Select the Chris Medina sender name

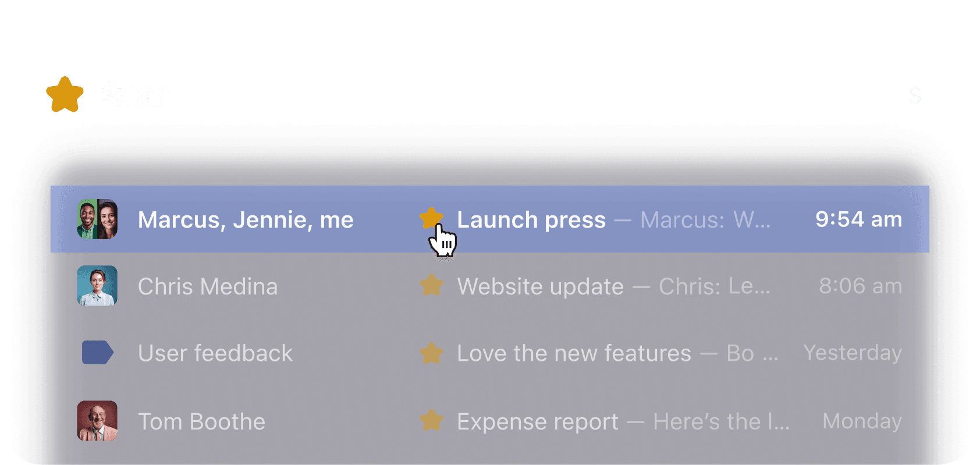click(208, 286)
